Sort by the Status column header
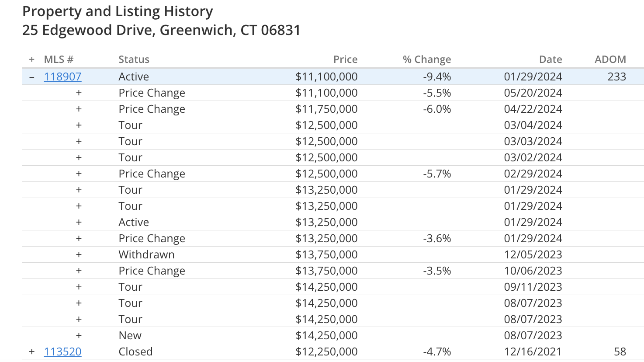Screen dimensions: 644x362 (x=134, y=59)
